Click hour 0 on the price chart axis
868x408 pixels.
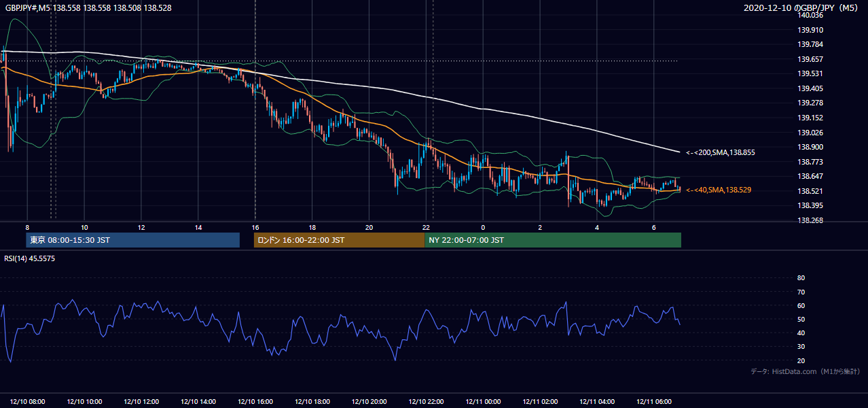click(483, 227)
